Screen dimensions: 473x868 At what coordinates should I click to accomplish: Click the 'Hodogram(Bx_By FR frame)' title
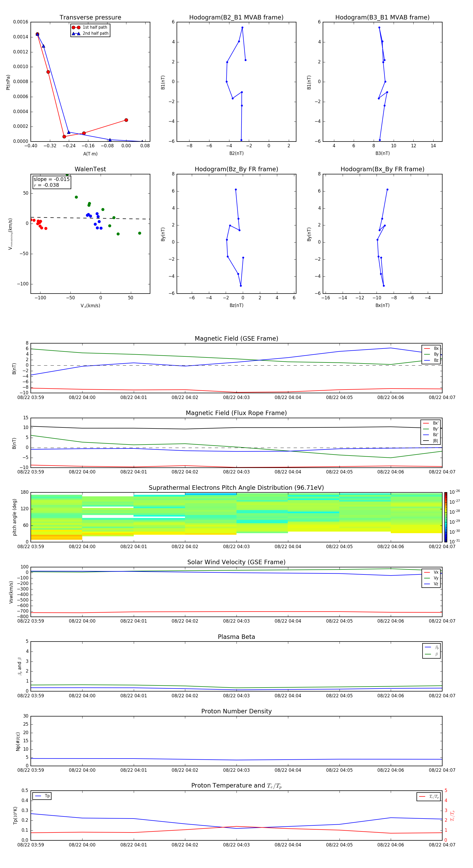(382, 169)
